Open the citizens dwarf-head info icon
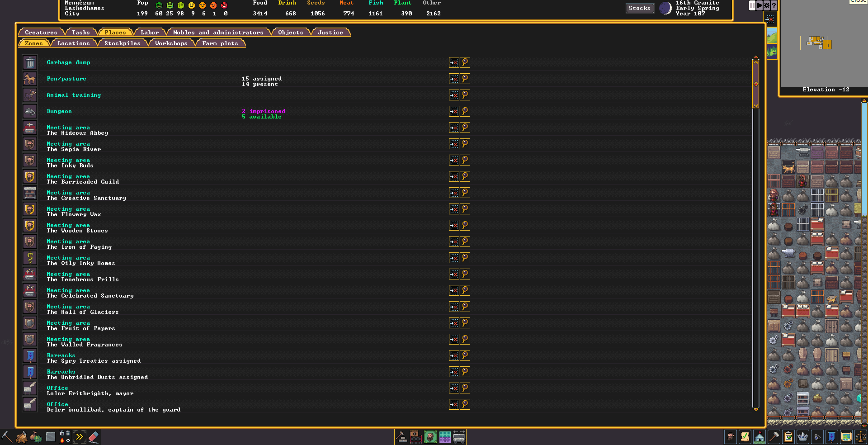Viewport: 868px width, 445px height. [731, 437]
